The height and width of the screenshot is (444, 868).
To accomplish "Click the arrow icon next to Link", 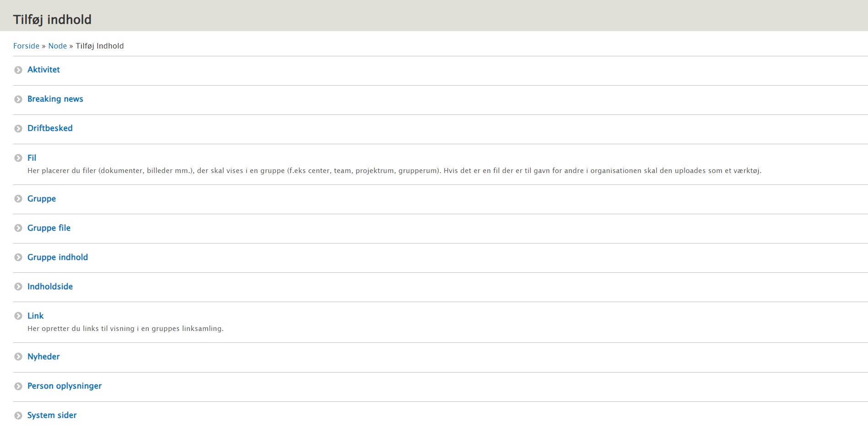I will [x=18, y=316].
